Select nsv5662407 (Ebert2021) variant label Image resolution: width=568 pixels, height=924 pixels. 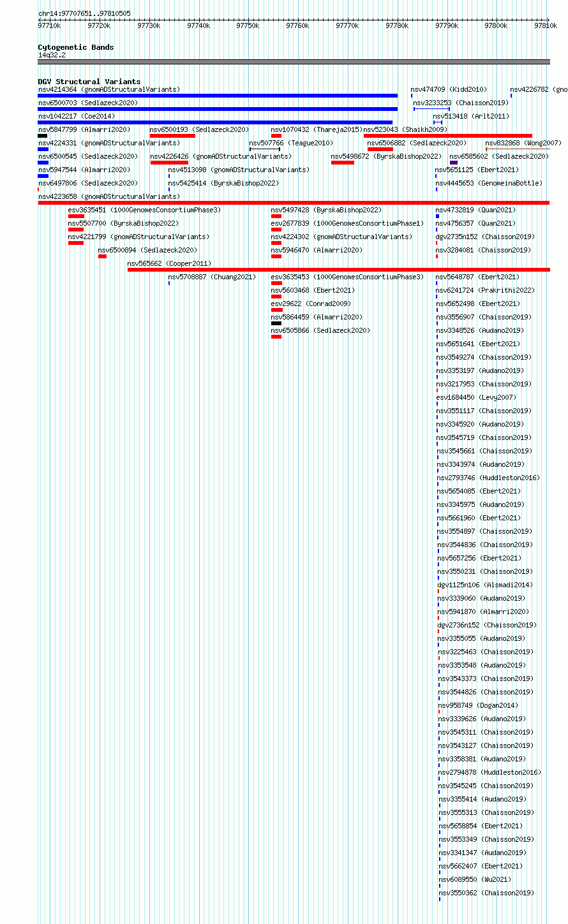tap(481, 867)
